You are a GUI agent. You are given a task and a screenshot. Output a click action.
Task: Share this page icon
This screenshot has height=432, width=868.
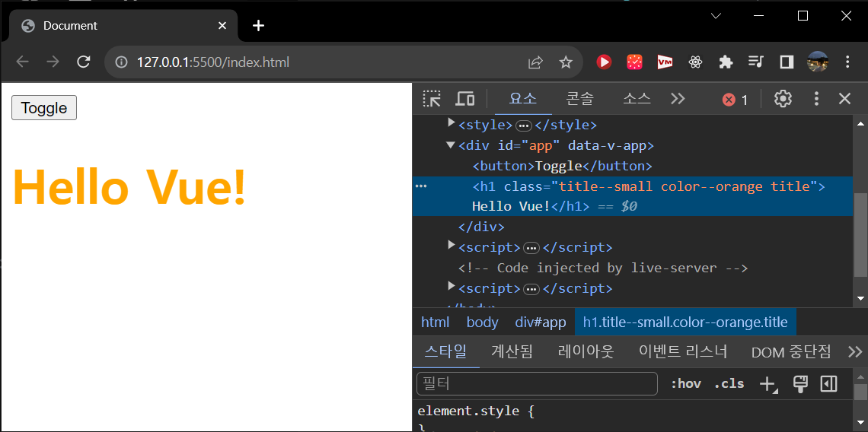(535, 62)
